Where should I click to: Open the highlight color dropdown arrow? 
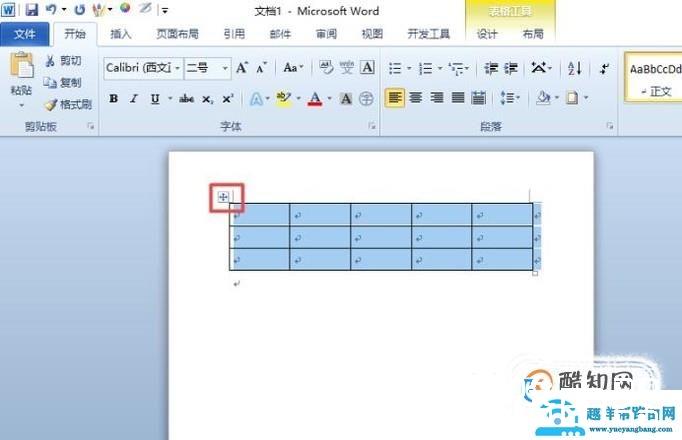click(x=298, y=99)
